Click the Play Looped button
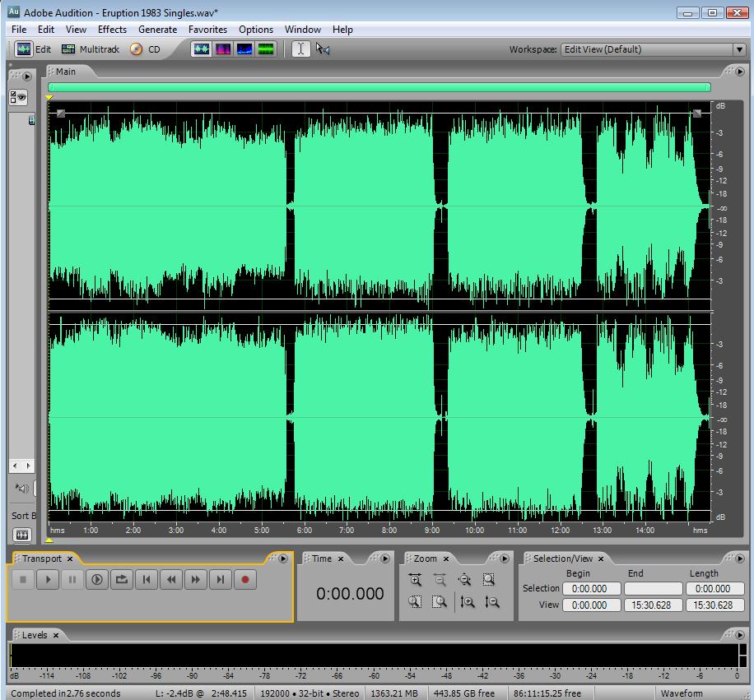Viewport: 754px width, 700px height. click(122, 580)
